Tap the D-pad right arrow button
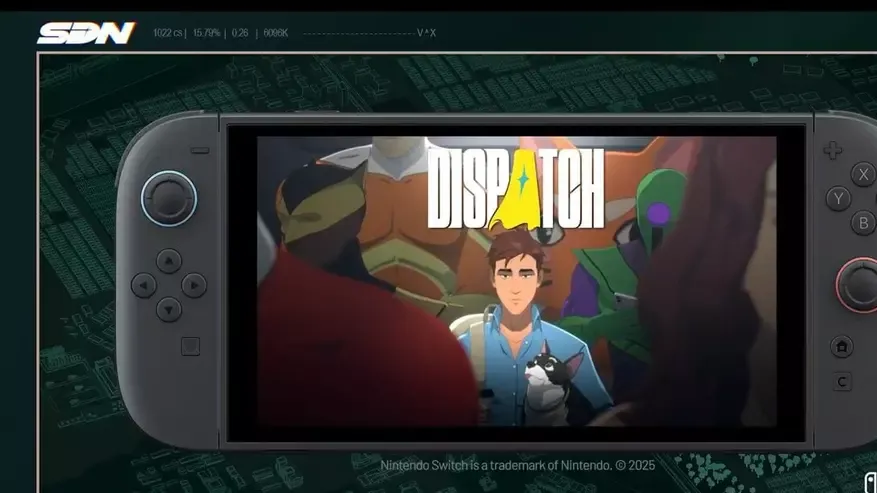 [194, 285]
